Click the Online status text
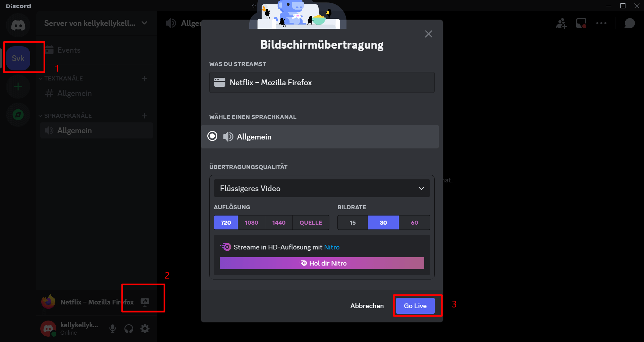This screenshot has width=644, height=342. pyautogui.click(x=68, y=333)
